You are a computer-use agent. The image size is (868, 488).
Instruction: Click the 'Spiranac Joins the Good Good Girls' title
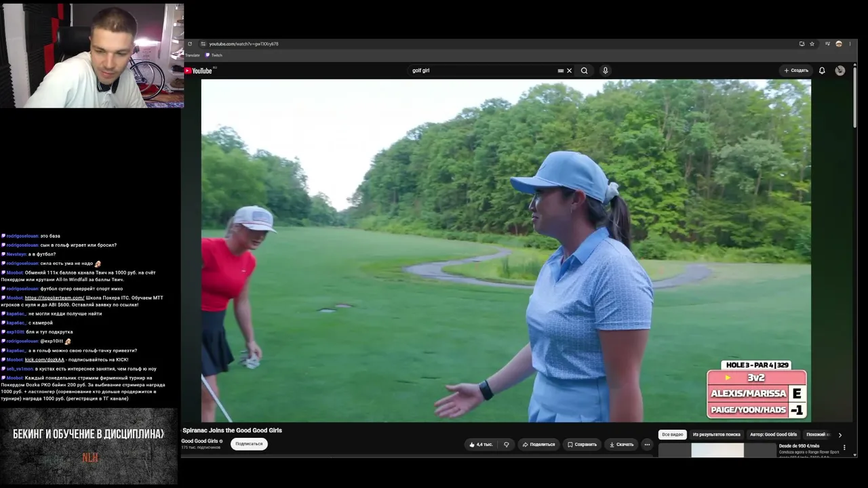(x=232, y=430)
